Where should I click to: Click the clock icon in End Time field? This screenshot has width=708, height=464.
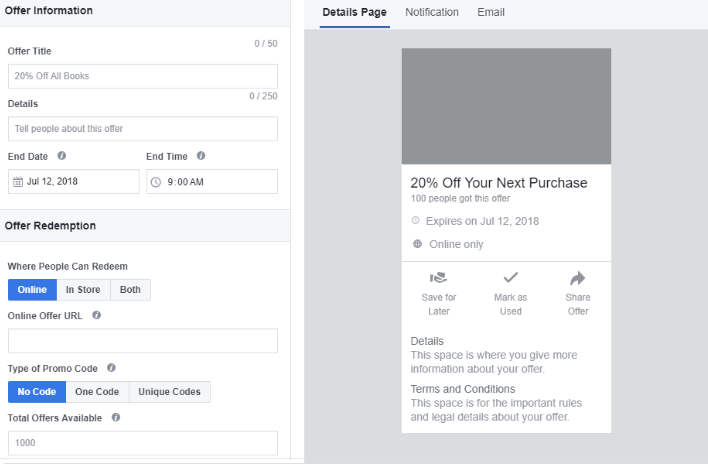point(156,182)
